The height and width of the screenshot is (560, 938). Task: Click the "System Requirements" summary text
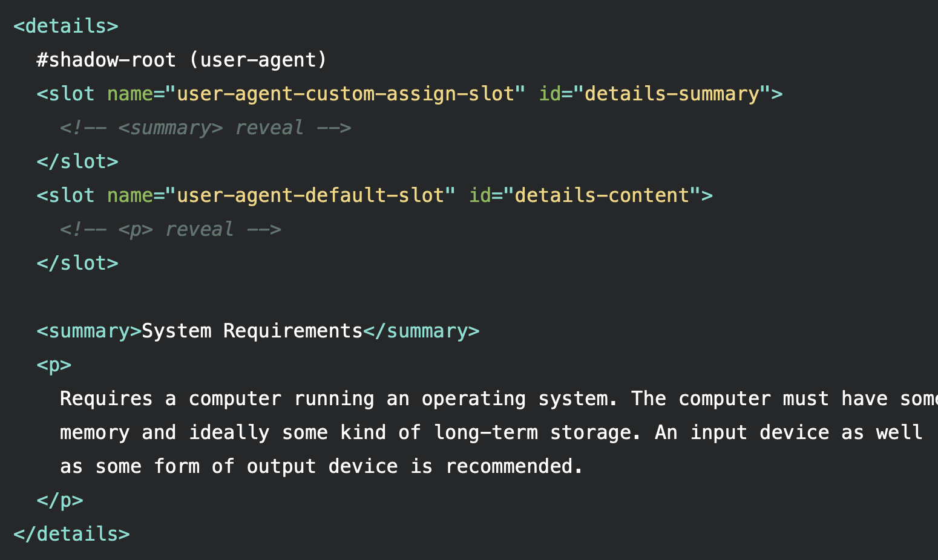252,331
